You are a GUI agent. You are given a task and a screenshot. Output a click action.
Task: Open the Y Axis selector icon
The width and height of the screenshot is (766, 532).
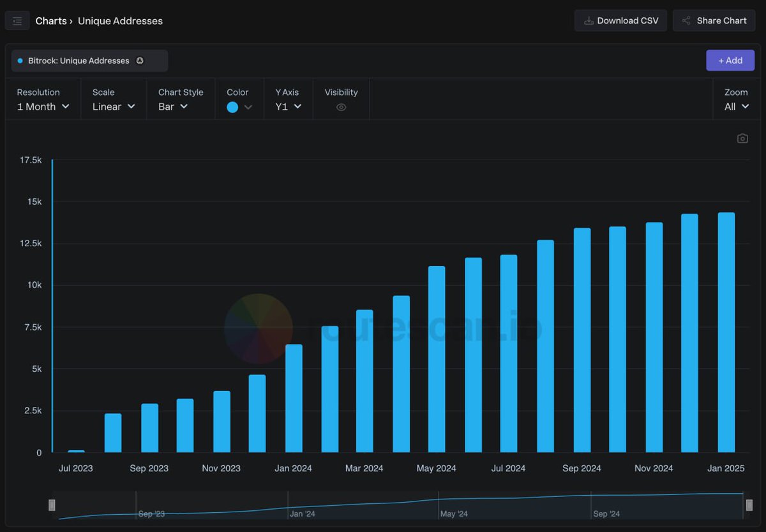point(296,107)
